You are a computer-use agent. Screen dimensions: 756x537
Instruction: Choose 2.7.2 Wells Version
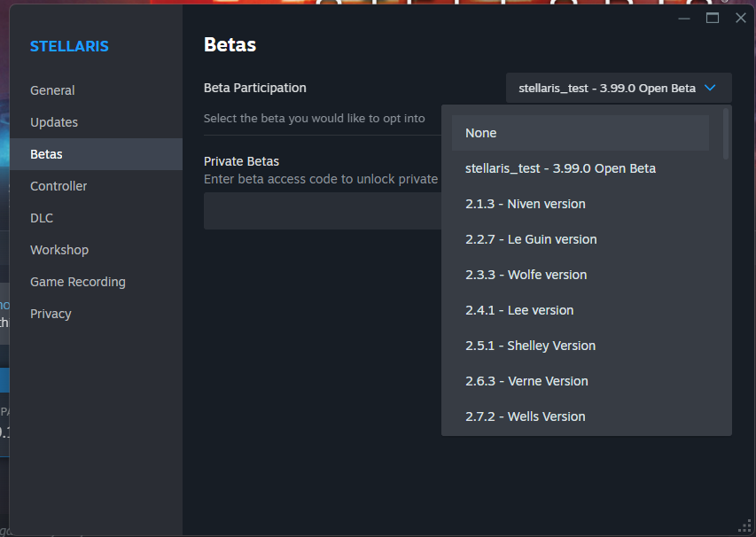point(580,416)
